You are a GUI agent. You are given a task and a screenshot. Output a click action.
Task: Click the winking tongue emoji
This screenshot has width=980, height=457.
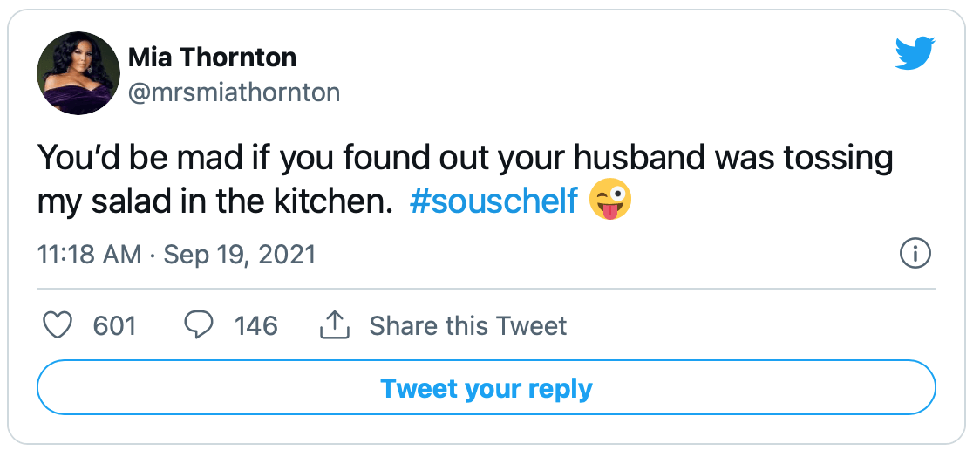tap(610, 201)
